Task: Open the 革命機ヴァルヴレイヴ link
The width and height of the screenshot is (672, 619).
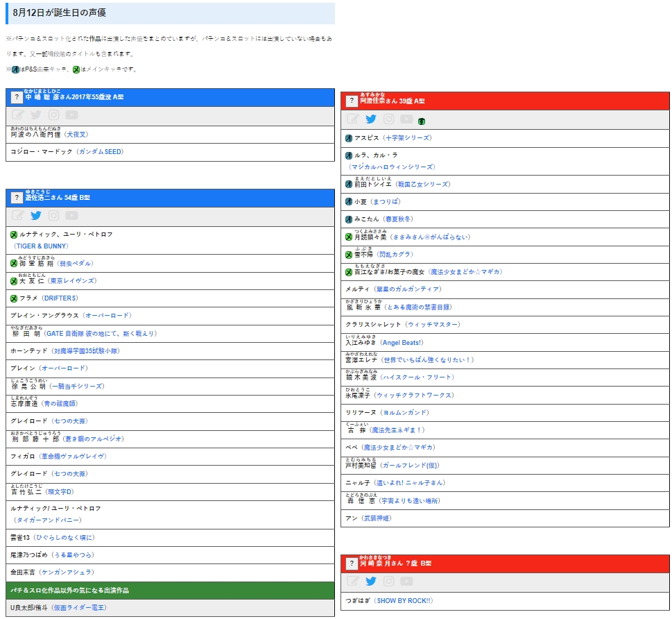Action: 73,457
